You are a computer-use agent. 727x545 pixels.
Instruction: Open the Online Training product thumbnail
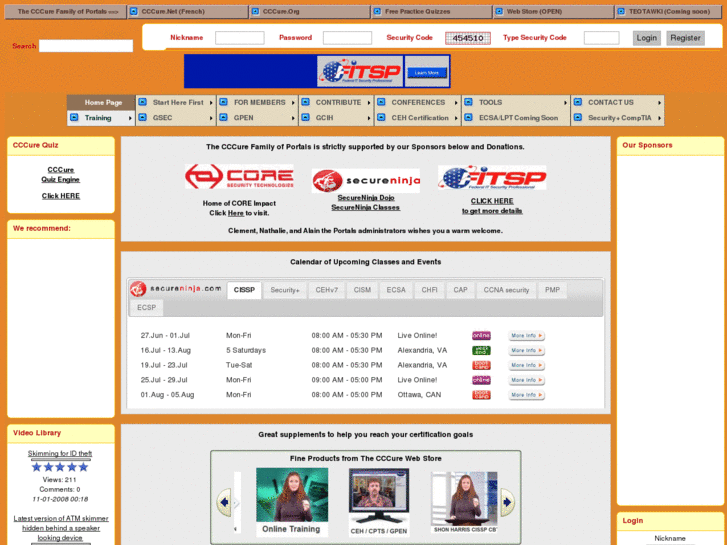click(x=292, y=502)
